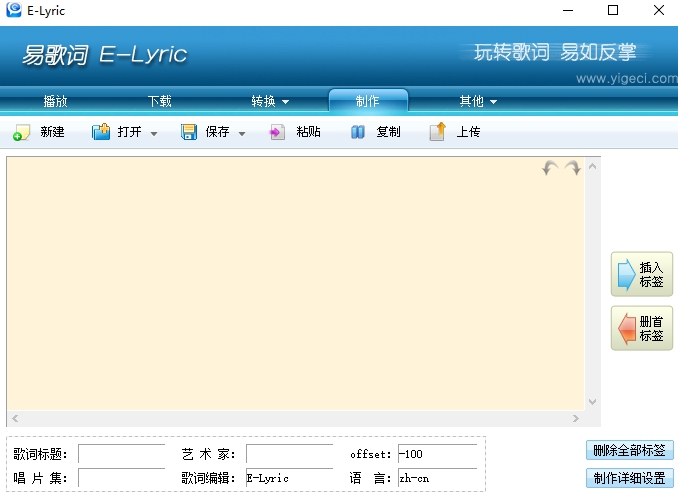The image size is (678, 499).
Task: Click the horizontal scrollbar right arrow
Action: coord(576,418)
